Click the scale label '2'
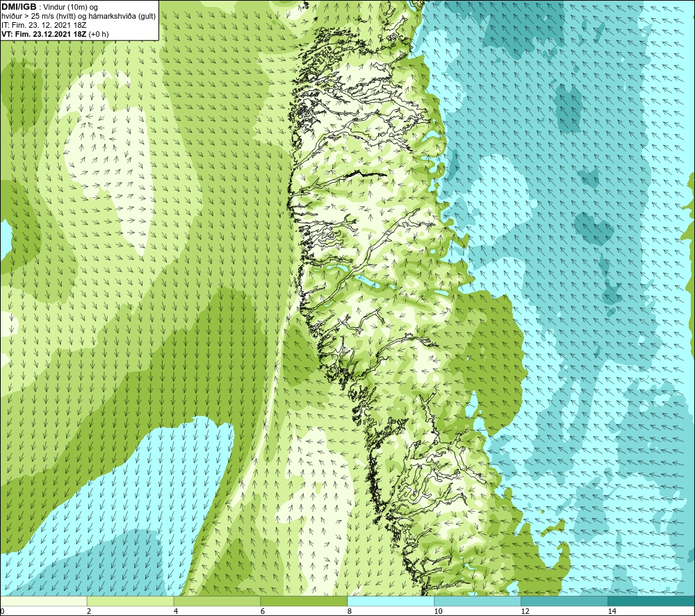695x616 pixels. [x=89, y=612]
